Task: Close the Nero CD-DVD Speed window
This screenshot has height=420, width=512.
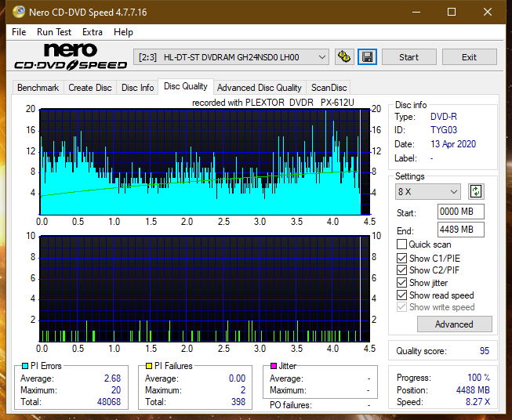Action: (488, 12)
